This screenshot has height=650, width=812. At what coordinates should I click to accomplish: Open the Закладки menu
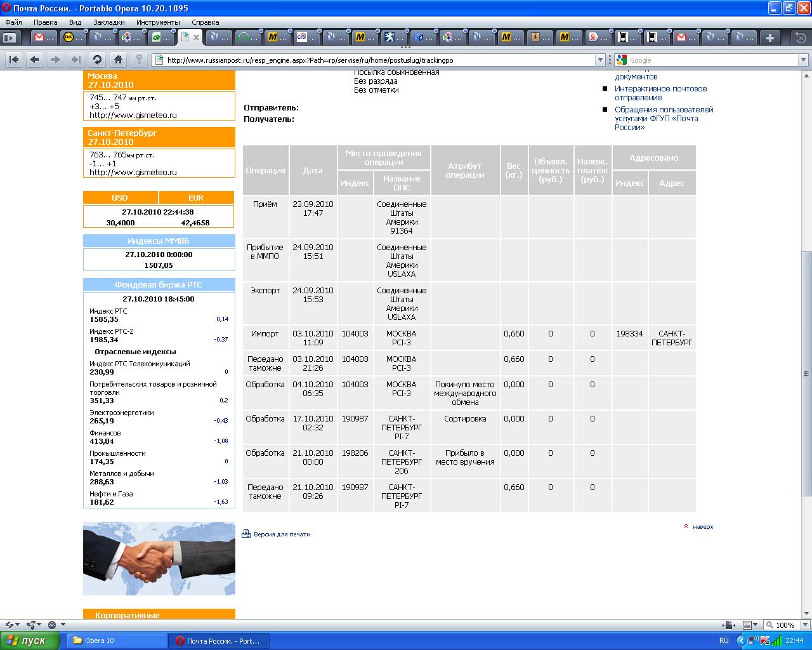pyautogui.click(x=108, y=22)
